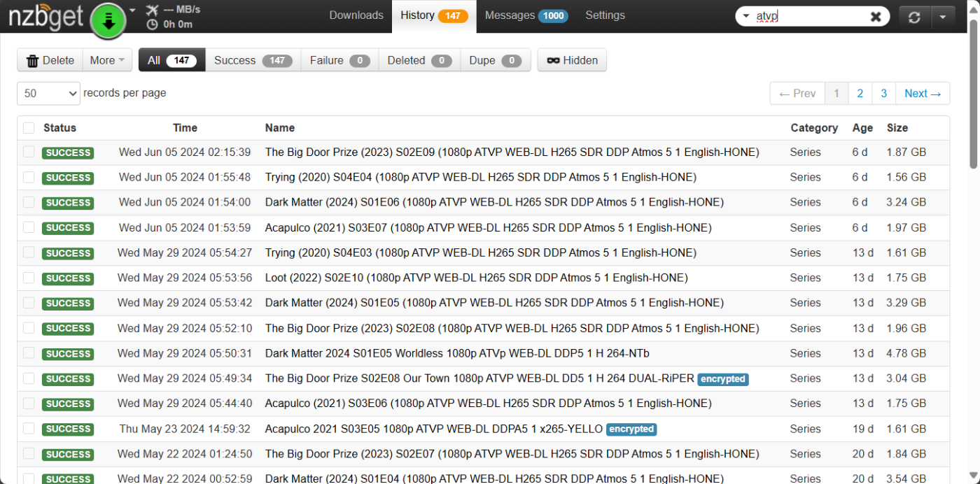Click the Name column header
Screen dimensions: 980x484
coord(279,128)
